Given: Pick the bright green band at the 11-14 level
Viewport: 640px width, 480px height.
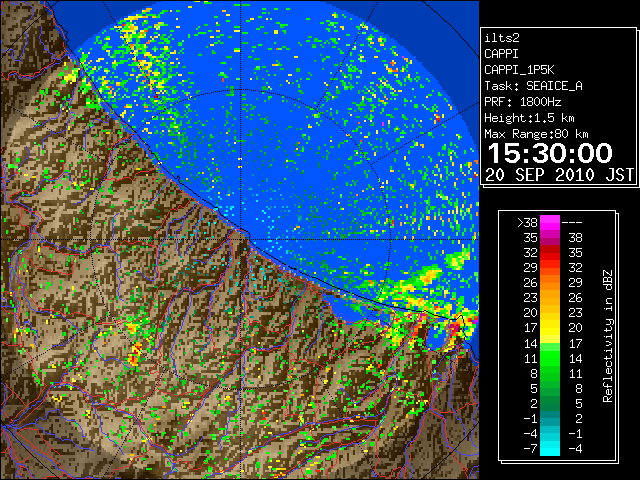Looking at the screenshot, I should [550, 358].
